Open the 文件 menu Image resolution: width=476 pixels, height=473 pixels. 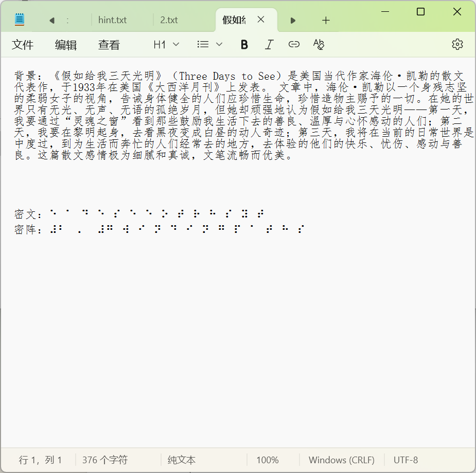(23, 45)
